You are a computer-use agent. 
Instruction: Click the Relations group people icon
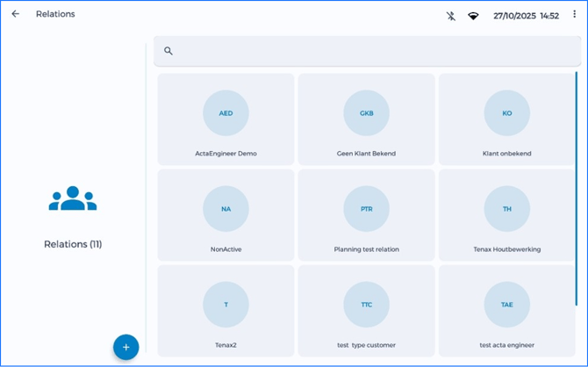[73, 198]
